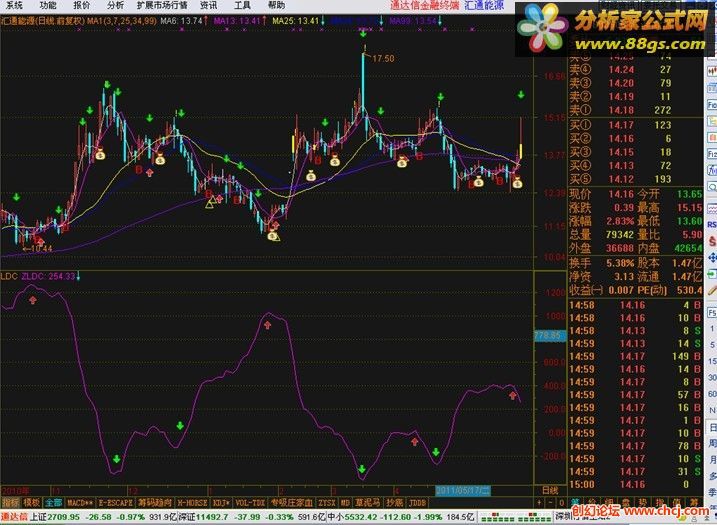Screen dimensions: 717x525
Task: Click the plus zoom button by indicator tabs
Action: click(540, 503)
